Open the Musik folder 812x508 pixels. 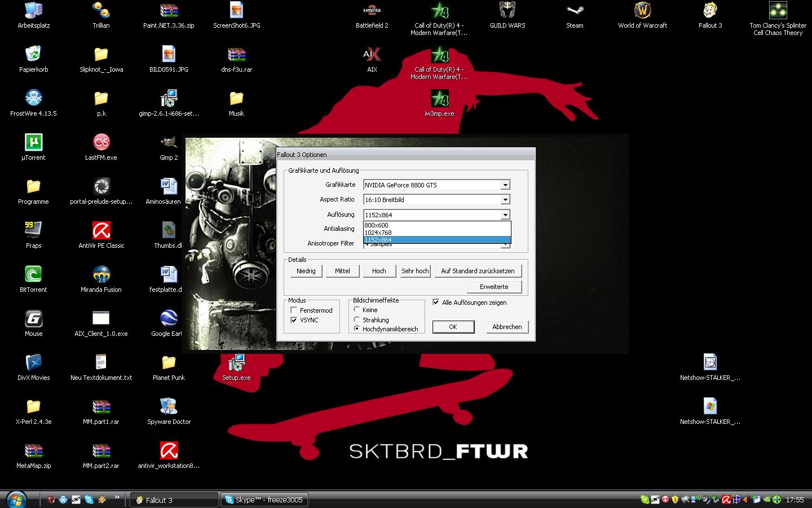[236, 103]
